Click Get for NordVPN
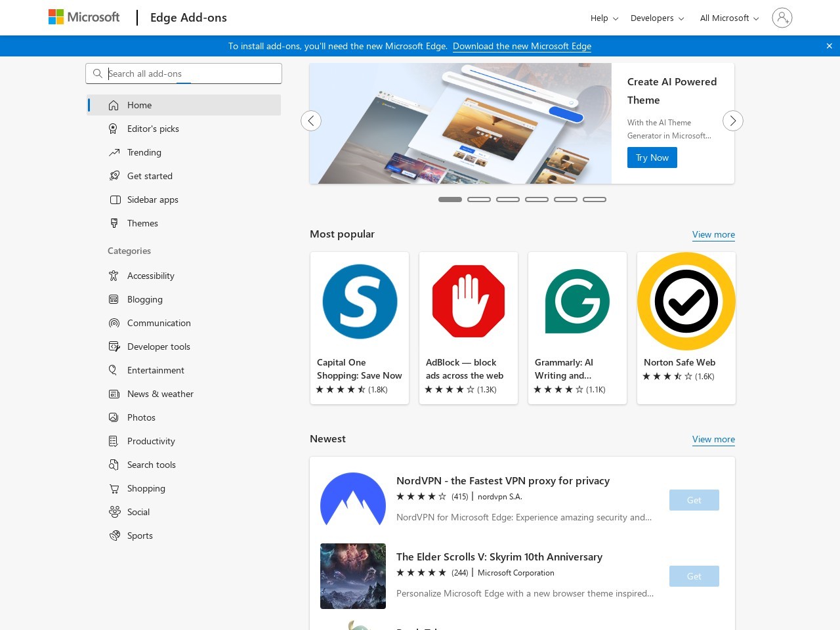This screenshot has width=840, height=630. pyautogui.click(x=694, y=500)
